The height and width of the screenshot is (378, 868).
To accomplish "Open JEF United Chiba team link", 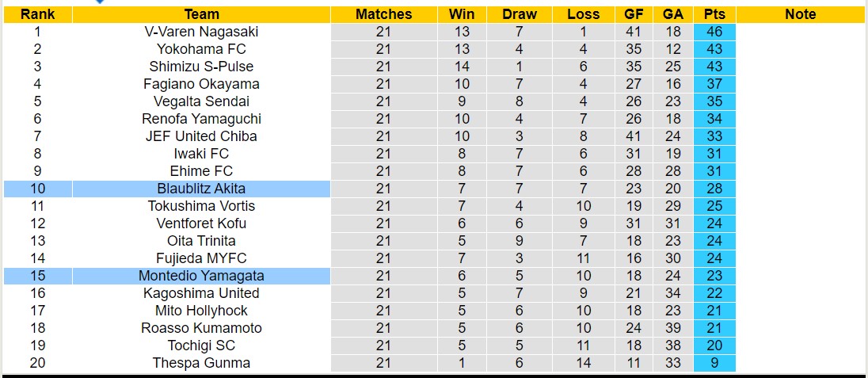I will tap(201, 136).
